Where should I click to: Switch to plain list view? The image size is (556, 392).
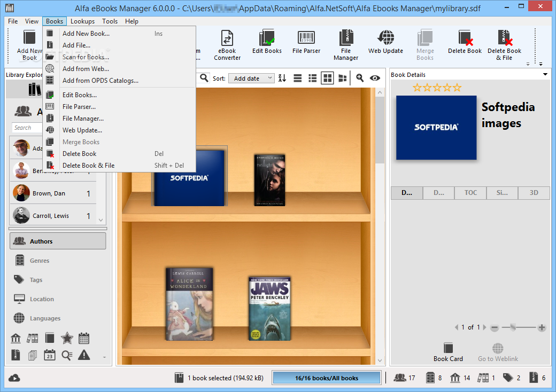tap(297, 78)
